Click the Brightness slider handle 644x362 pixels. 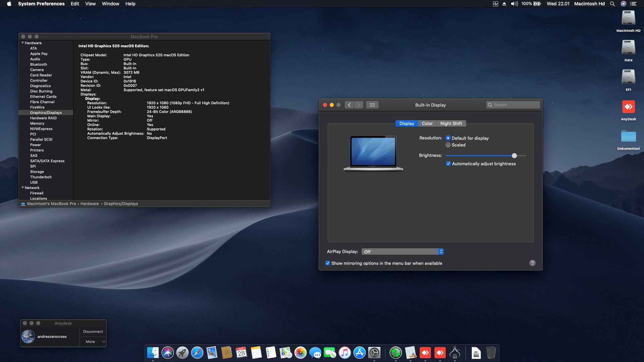[x=514, y=156]
